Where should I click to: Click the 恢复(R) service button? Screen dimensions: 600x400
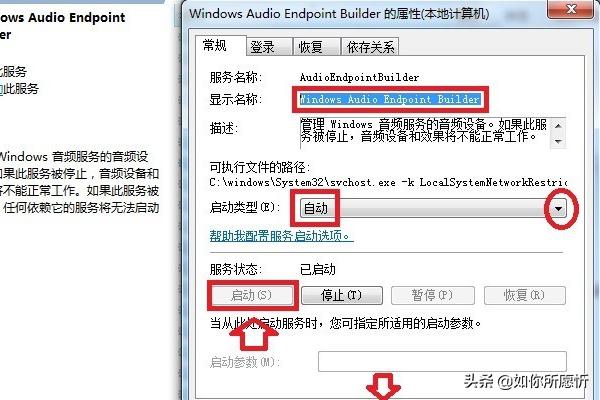click(x=525, y=296)
